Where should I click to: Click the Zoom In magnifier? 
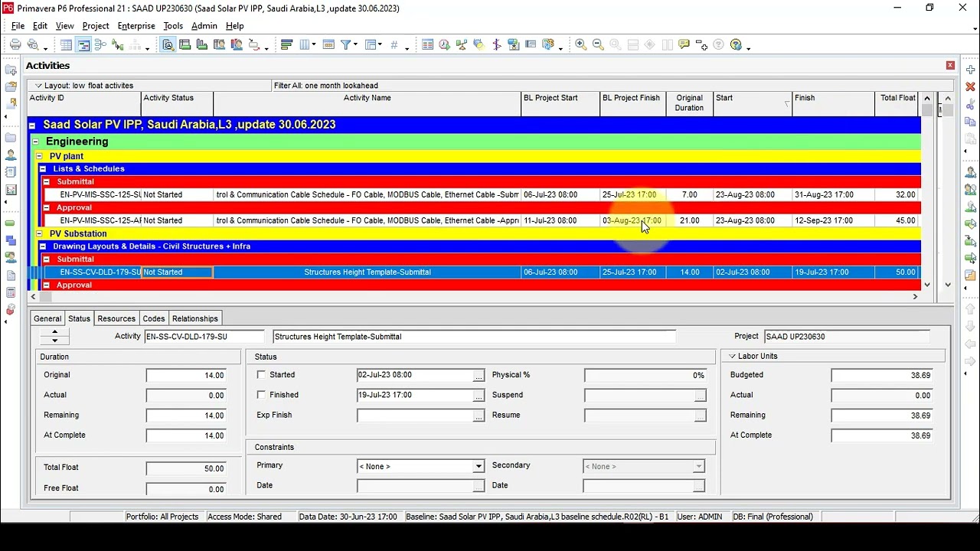pyautogui.click(x=581, y=45)
